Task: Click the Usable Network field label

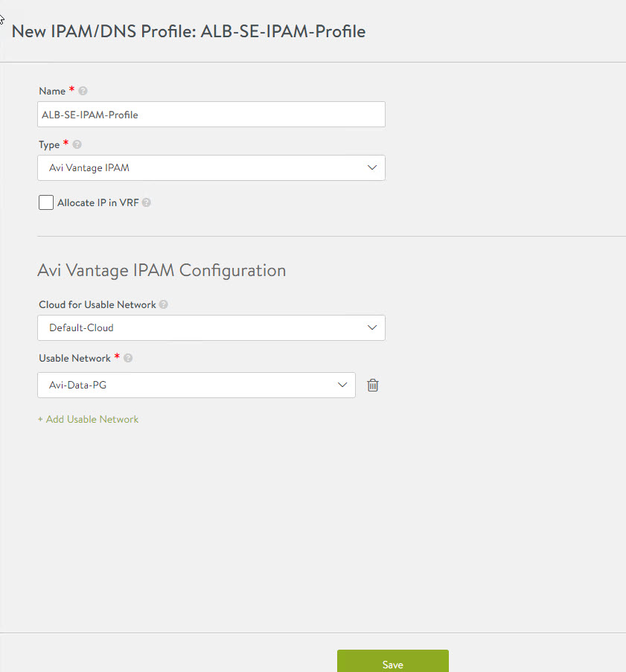Action: click(x=74, y=358)
